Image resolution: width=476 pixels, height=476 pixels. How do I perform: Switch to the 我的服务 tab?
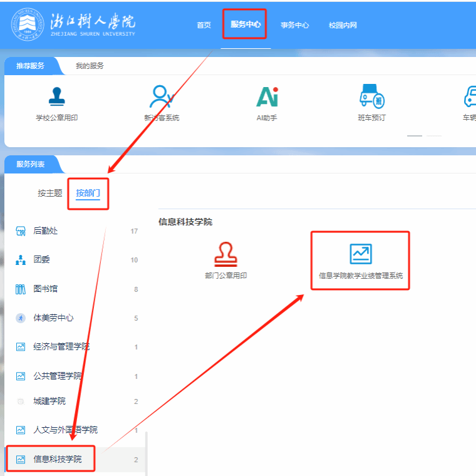[x=90, y=66]
